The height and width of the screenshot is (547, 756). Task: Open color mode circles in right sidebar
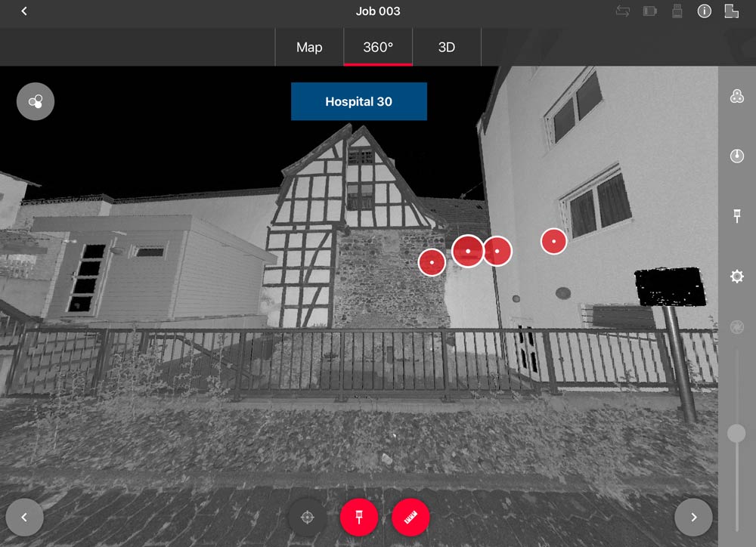pos(736,97)
